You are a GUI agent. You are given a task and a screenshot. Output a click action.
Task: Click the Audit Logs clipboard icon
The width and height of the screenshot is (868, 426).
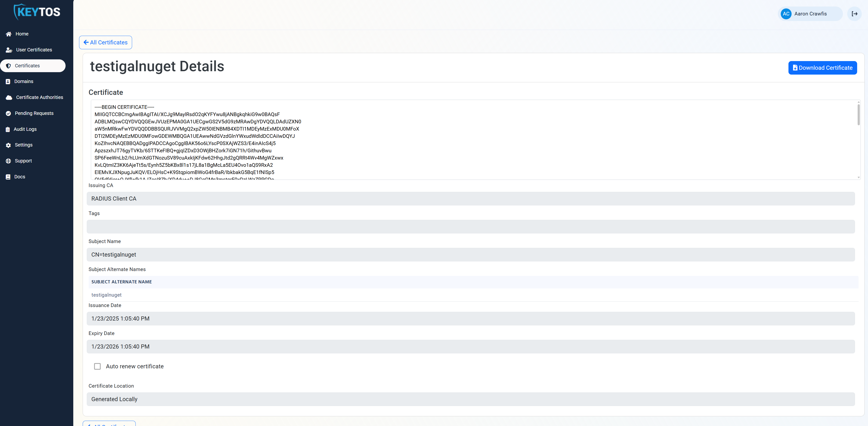click(x=8, y=129)
